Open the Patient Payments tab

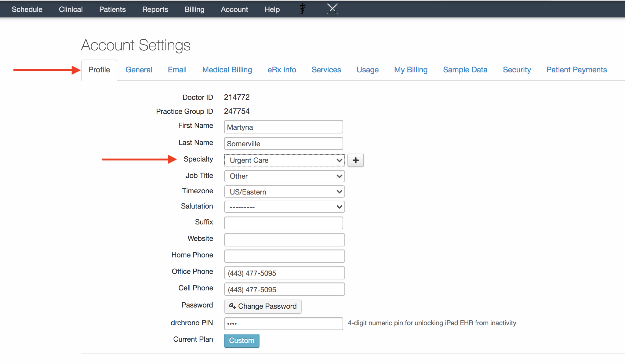click(x=576, y=70)
